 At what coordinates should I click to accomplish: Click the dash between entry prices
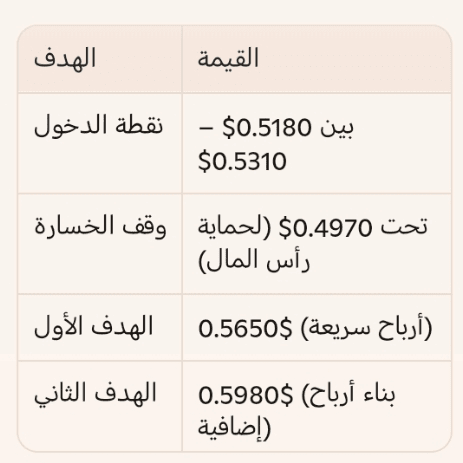tap(205, 128)
